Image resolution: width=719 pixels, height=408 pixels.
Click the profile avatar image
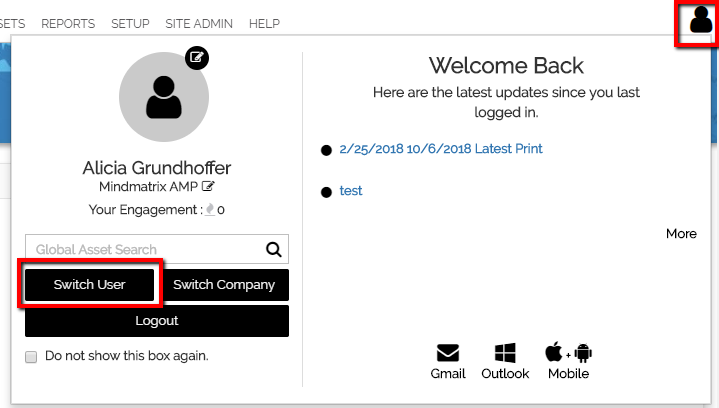tap(164, 97)
